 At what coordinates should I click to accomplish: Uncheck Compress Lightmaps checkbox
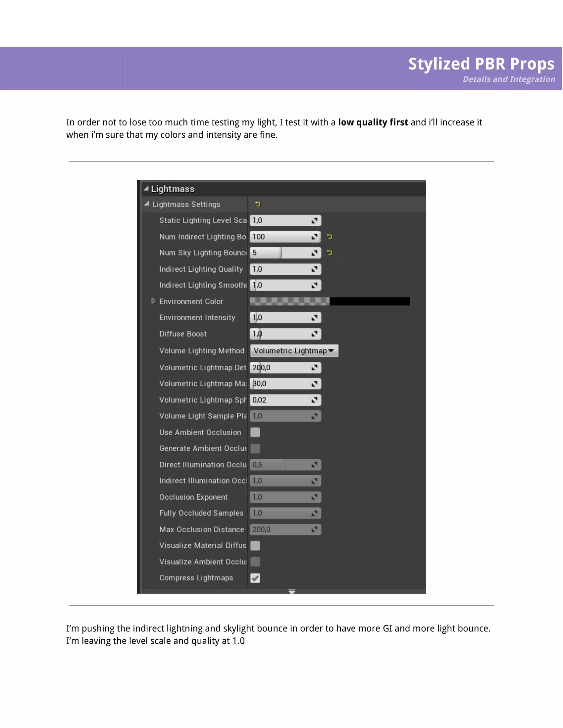point(255,578)
